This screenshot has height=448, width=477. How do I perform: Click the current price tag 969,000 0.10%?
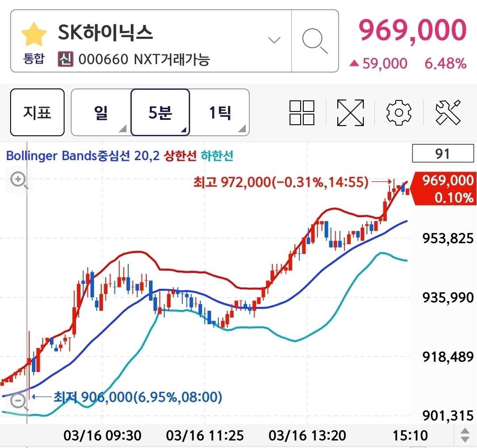pos(444,189)
